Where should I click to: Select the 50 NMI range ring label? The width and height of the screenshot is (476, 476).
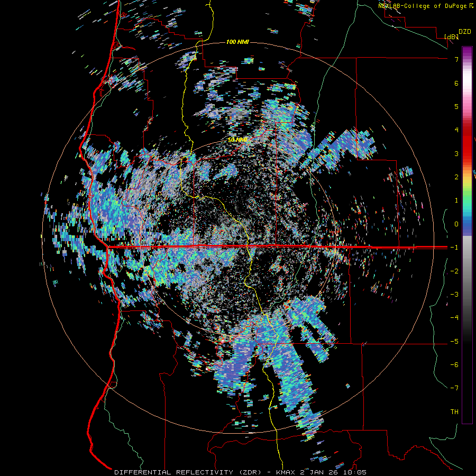click(x=237, y=140)
